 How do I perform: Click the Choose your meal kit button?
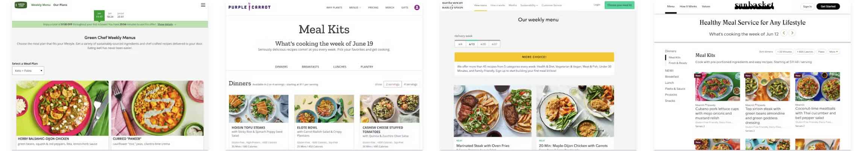click(x=619, y=5)
